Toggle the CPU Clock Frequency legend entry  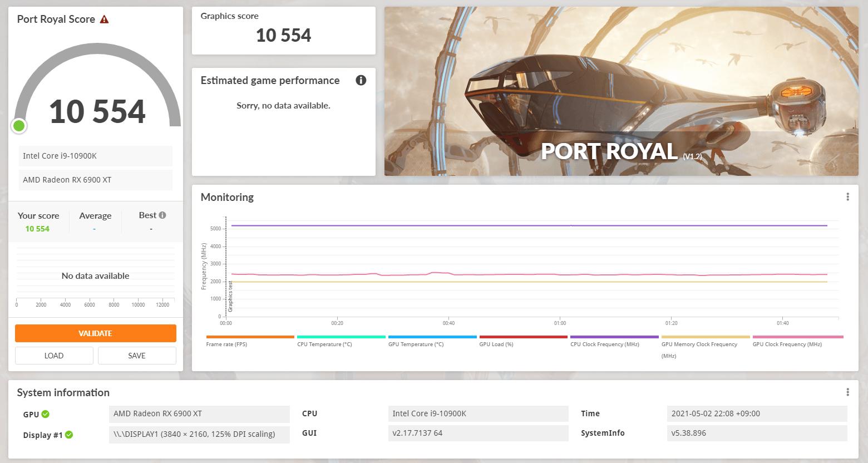click(x=614, y=341)
